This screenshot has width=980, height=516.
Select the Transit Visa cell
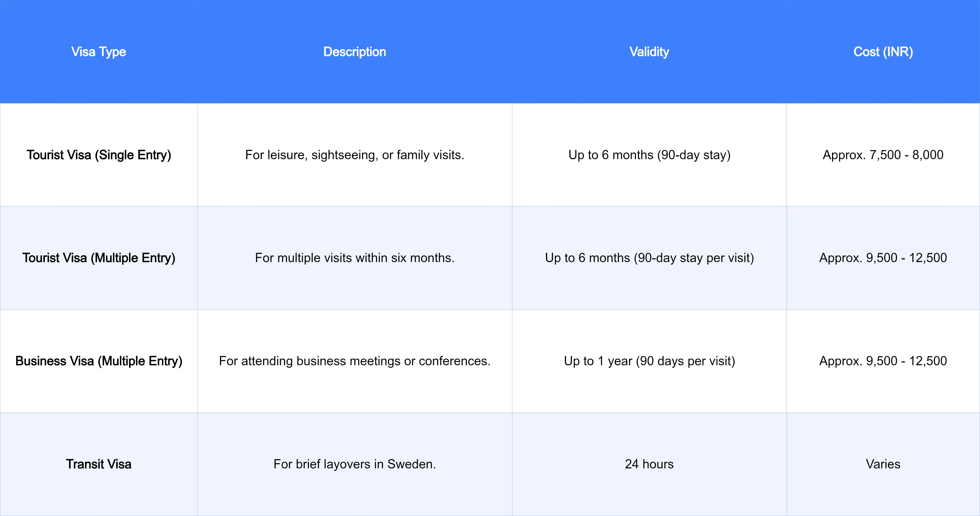click(98, 464)
